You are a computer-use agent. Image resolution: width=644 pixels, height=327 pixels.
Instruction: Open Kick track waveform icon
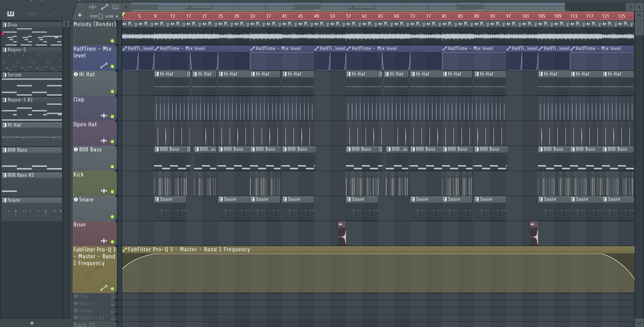click(x=104, y=191)
